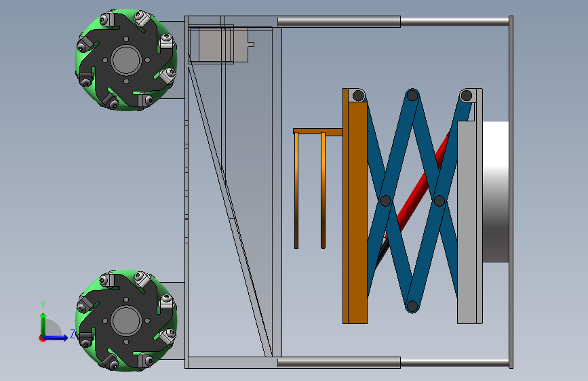The image size is (588, 381).
Task: Select the bottom guide rod's thick sleeve
Action: click(x=339, y=363)
